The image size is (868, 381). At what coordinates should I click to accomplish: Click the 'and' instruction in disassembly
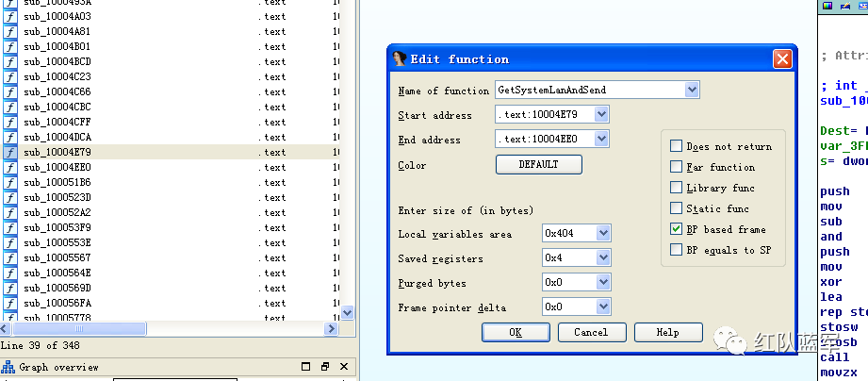click(831, 237)
